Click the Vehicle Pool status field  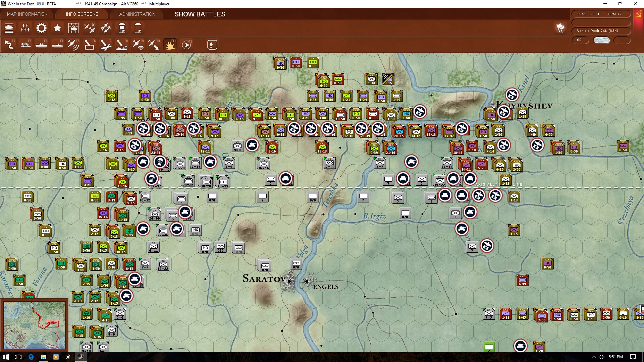tap(600, 31)
